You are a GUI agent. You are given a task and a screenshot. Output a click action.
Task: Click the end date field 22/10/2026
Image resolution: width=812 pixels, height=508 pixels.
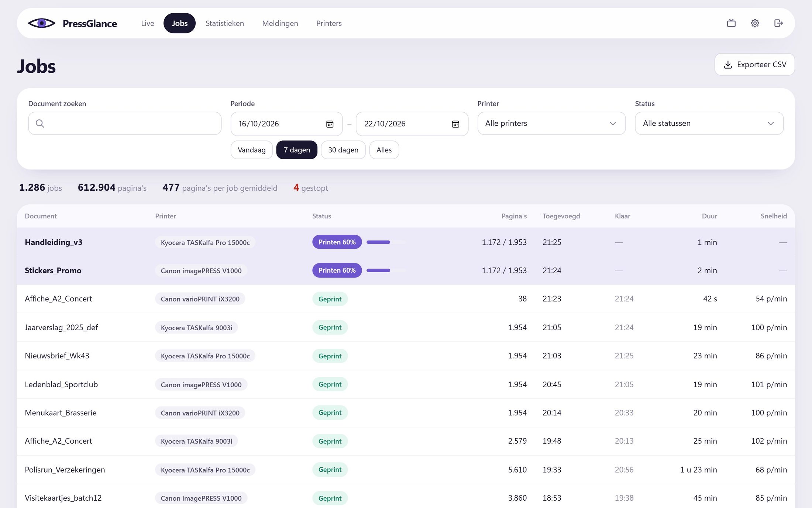tap(412, 124)
